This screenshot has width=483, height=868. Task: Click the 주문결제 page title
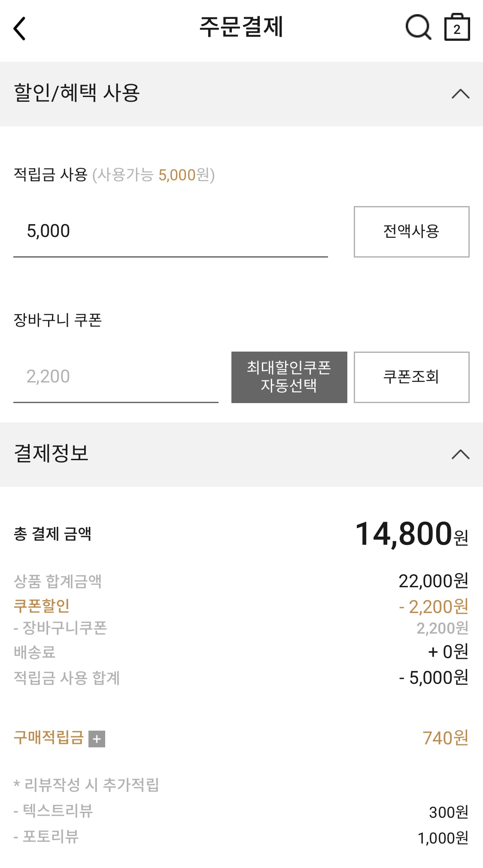point(241,27)
